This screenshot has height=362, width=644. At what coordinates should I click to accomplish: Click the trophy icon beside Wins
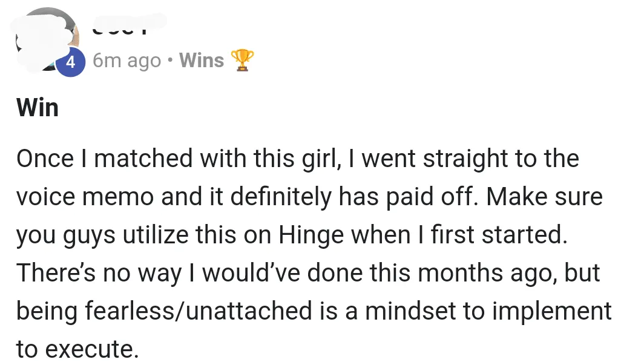(243, 60)
